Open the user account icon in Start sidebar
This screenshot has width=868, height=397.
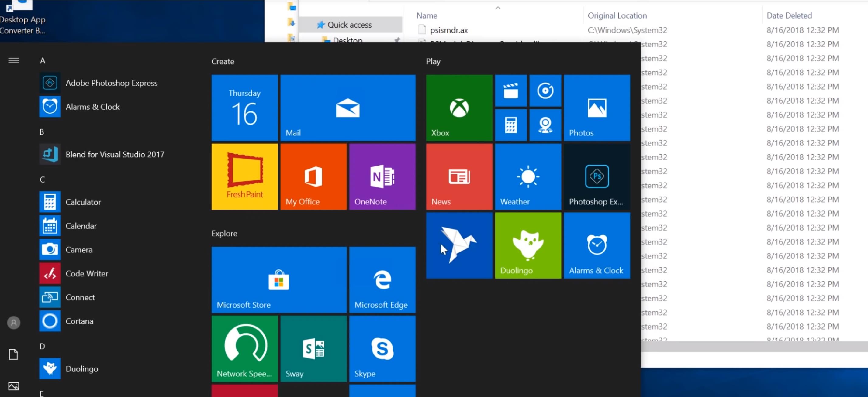[x=13, y=322]
